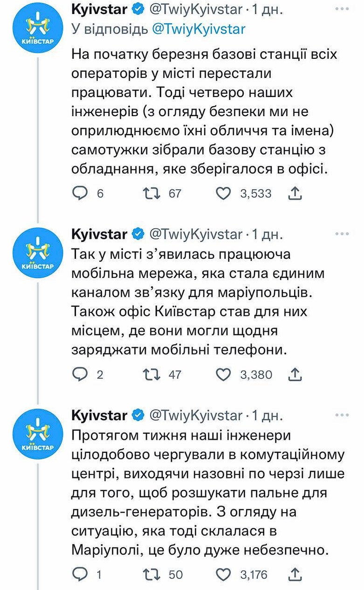
Task: Like the tweet with 3,380 likes
Action: 223,374
